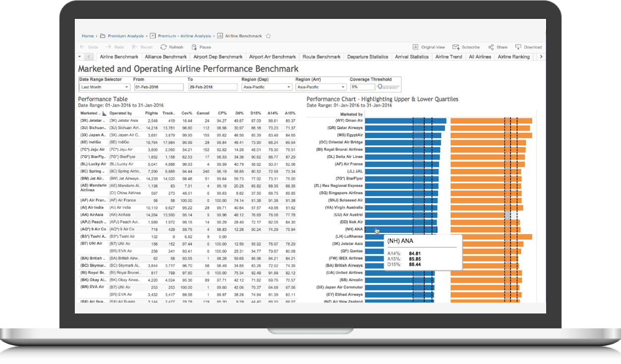Click the Cancel column header
The image size is (621, 364).
[x=203, y=113]
